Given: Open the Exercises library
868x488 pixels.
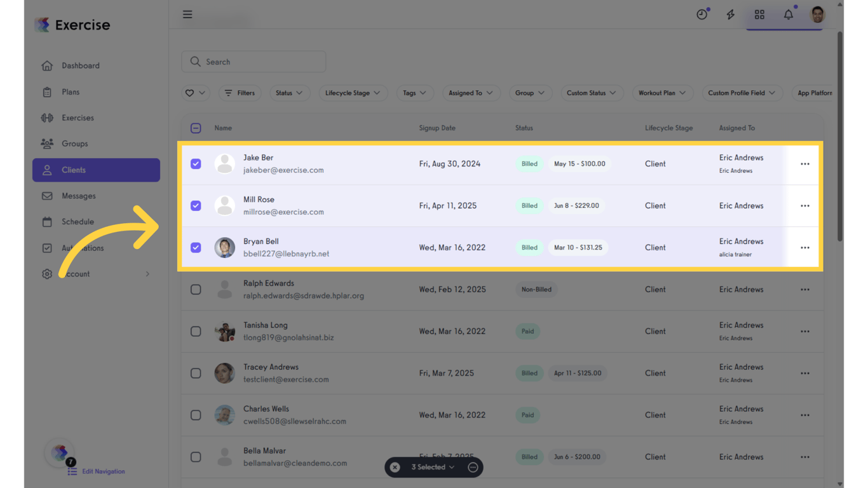Looking at the screenshot, I should pyautogui.click(x=77, y=118).
